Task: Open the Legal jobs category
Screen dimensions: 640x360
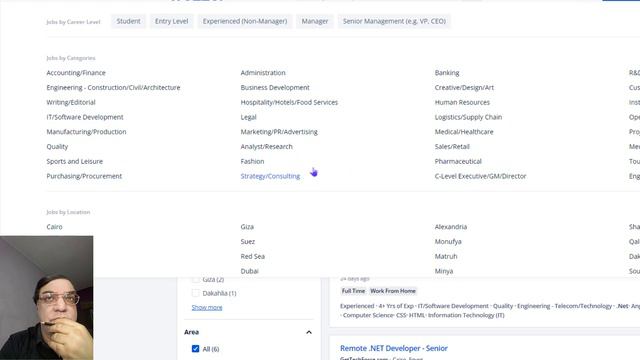Action: tap(248, 117)
